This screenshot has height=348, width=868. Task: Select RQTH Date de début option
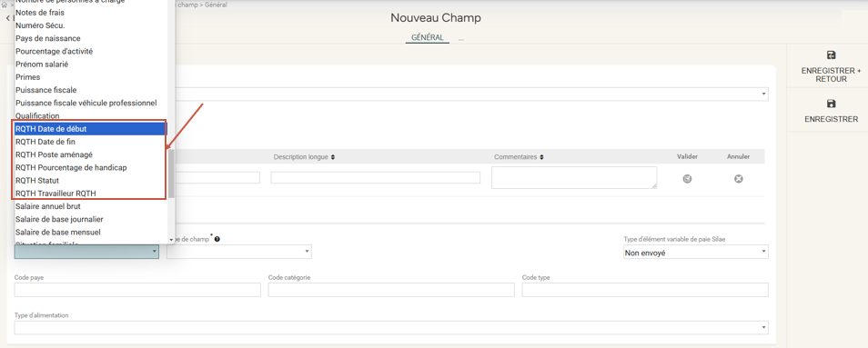(91, 129)
